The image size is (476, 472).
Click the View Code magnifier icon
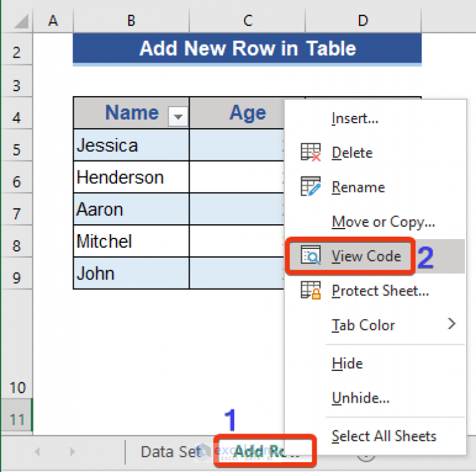coord(311,255)
